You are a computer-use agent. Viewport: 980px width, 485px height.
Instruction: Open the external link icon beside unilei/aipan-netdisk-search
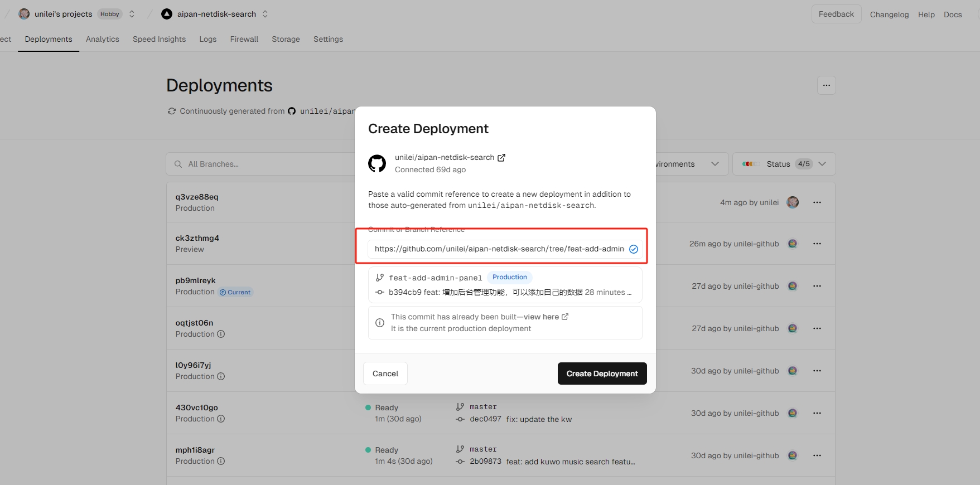[x=501, y=158]
